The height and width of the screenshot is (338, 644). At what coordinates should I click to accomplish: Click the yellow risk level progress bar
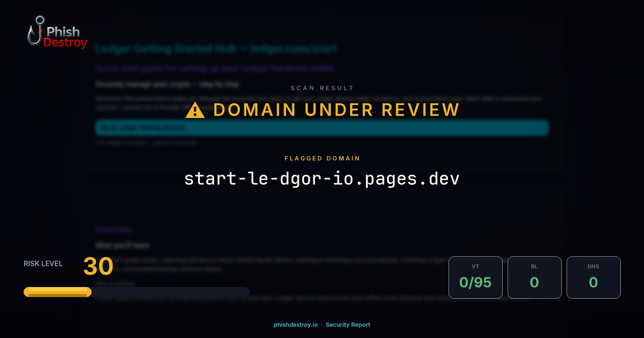coord(56,291)
